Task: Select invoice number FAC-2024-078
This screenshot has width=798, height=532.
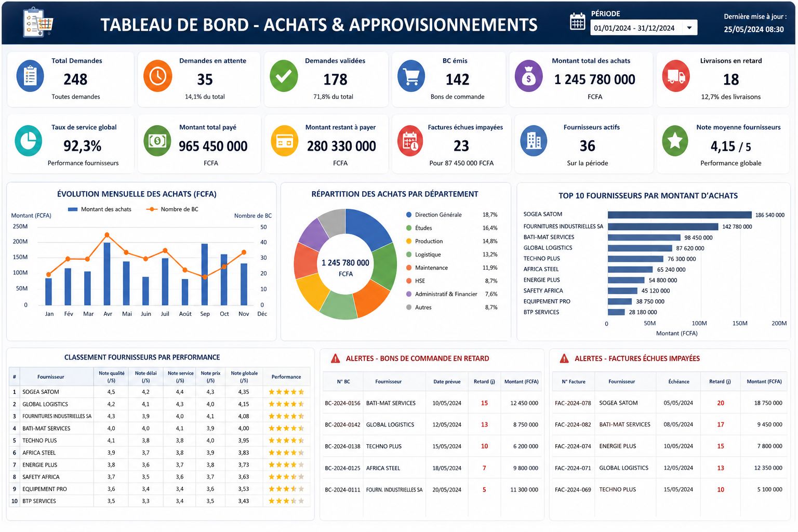Action: click(x=573, y=403)
